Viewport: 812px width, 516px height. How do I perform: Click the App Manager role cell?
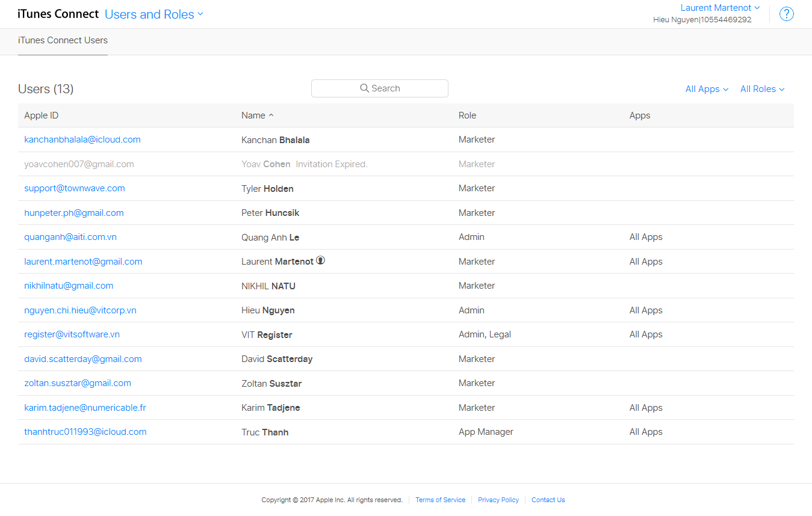(x=486, y=432)
